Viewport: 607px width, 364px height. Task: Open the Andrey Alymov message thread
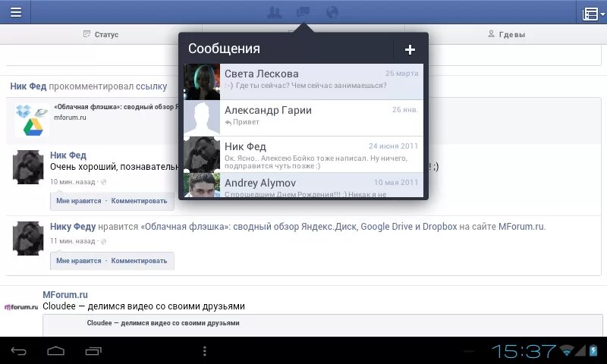click(x=303, y=185)
